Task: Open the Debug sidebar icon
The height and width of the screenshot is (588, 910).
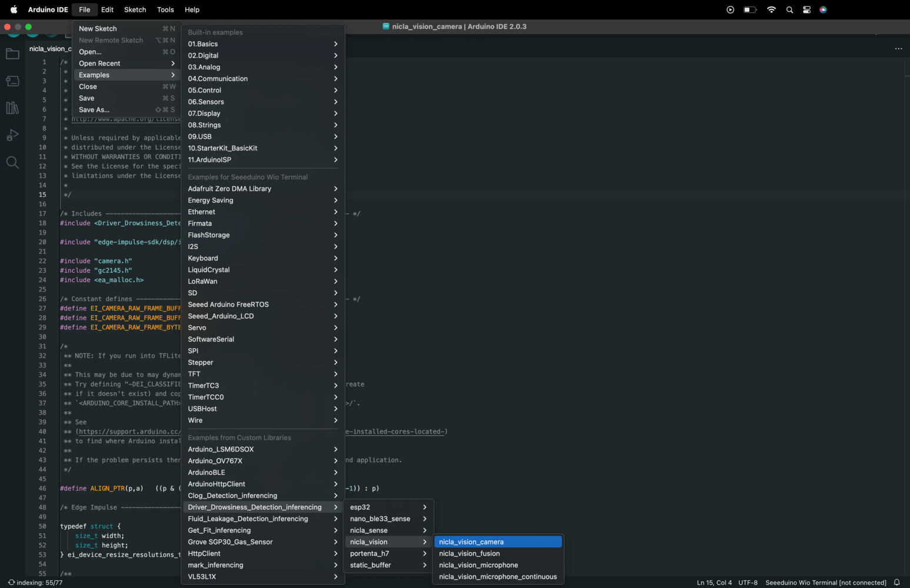Action: [x=12, y=135]
